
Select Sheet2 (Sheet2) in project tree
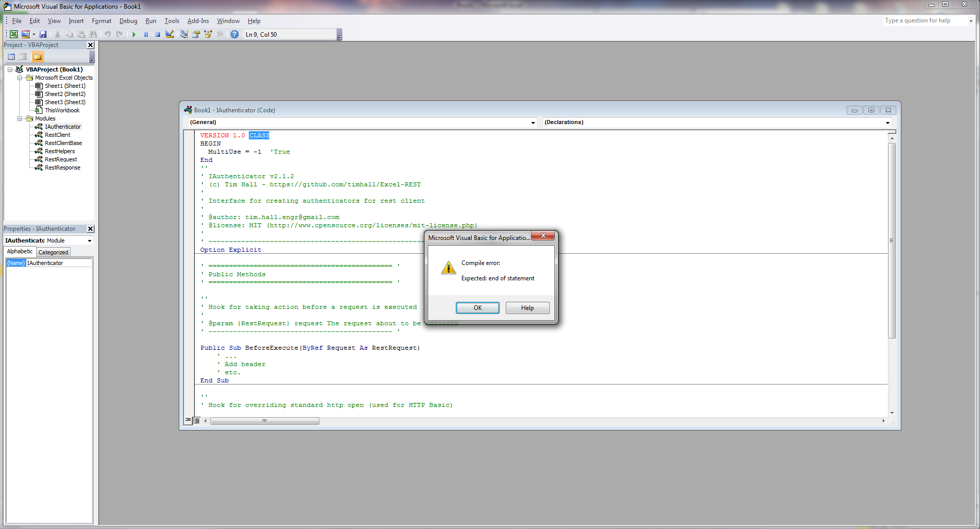(x=65, y=94)
